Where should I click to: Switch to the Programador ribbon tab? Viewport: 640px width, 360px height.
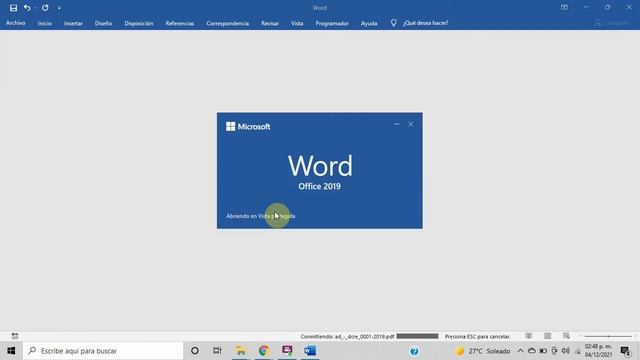click(332, 23)
